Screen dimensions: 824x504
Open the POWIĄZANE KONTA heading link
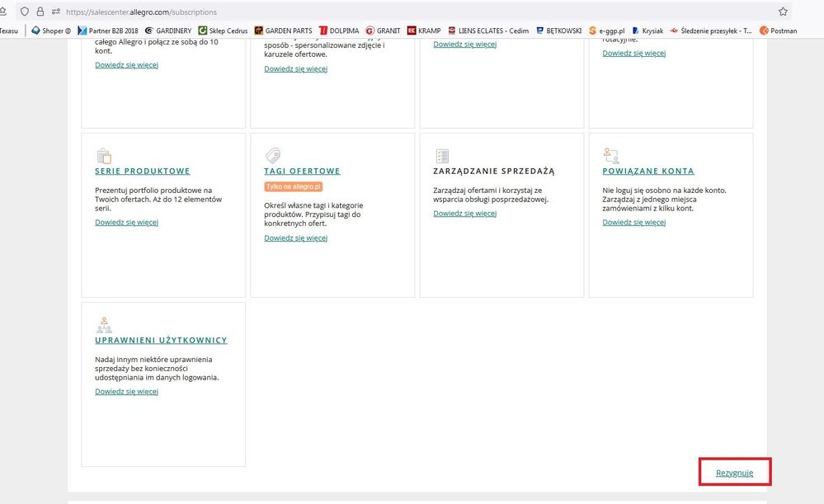[648, 172]
